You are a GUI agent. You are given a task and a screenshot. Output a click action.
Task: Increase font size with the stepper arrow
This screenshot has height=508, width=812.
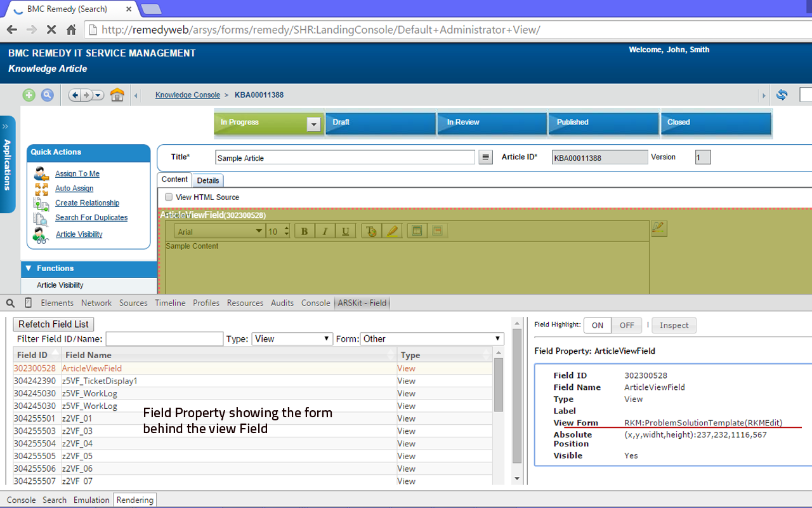[x=285, y=228]
